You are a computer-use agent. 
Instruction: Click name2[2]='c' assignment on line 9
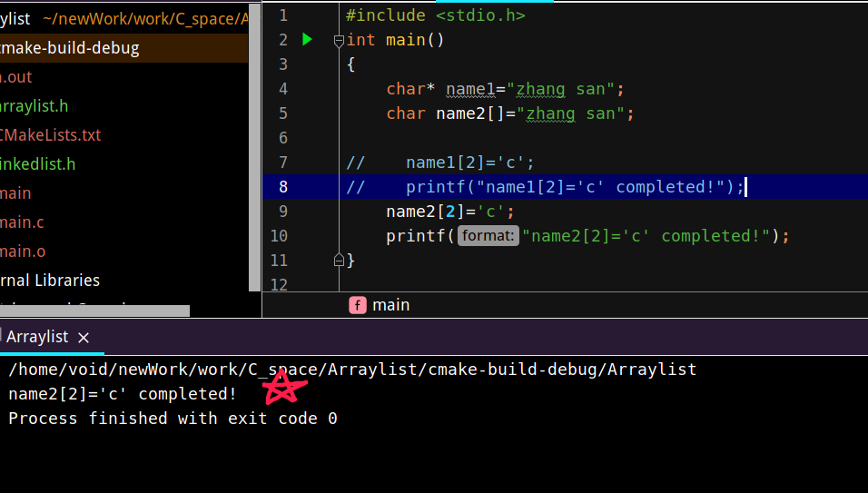450,212
